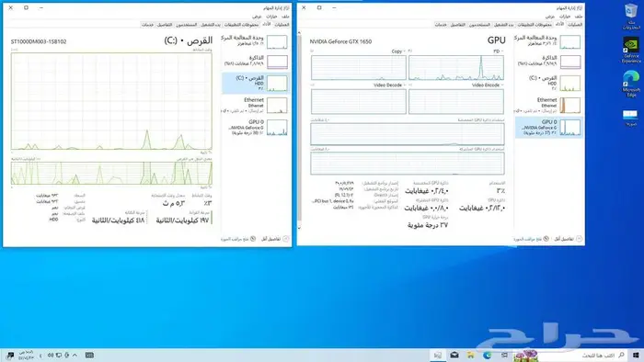Viewport: 644px width, 362px height.
Task: Open View menu in GPU window
Action: 550,17
